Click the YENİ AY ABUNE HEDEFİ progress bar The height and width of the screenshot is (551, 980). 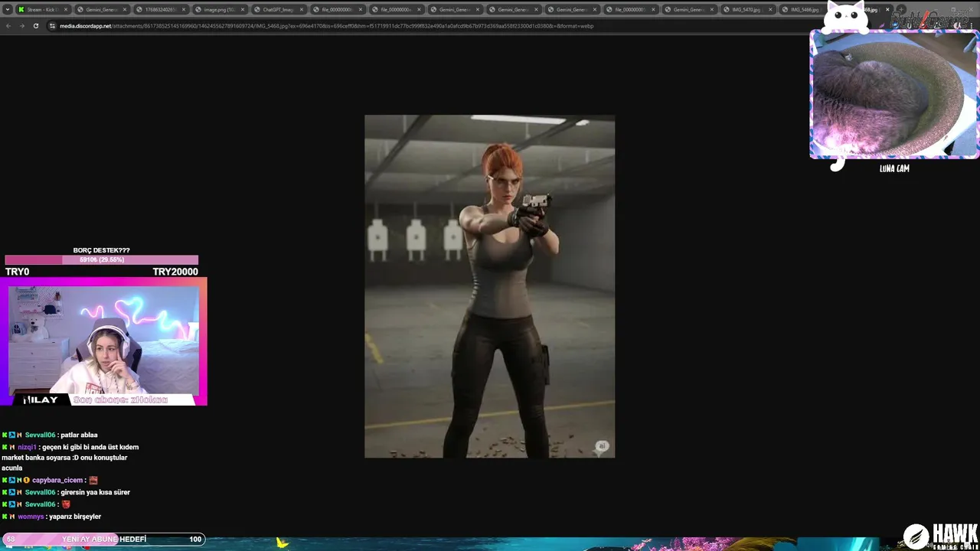click(x=103, y=539)
